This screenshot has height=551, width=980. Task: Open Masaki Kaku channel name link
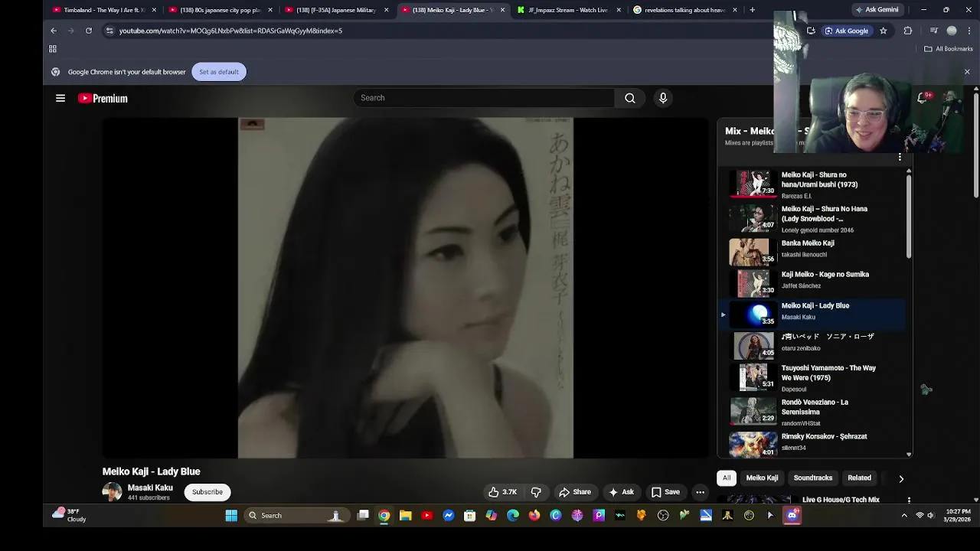point(150,487)
